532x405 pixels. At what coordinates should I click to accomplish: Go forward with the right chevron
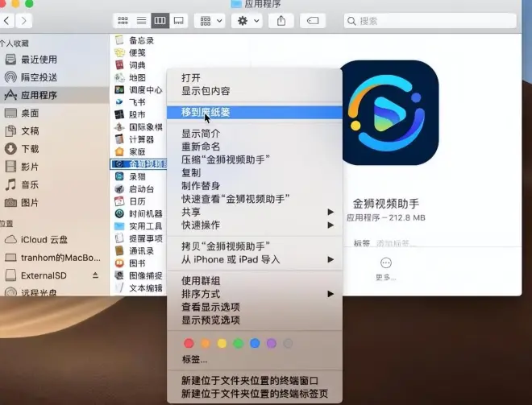23,21
